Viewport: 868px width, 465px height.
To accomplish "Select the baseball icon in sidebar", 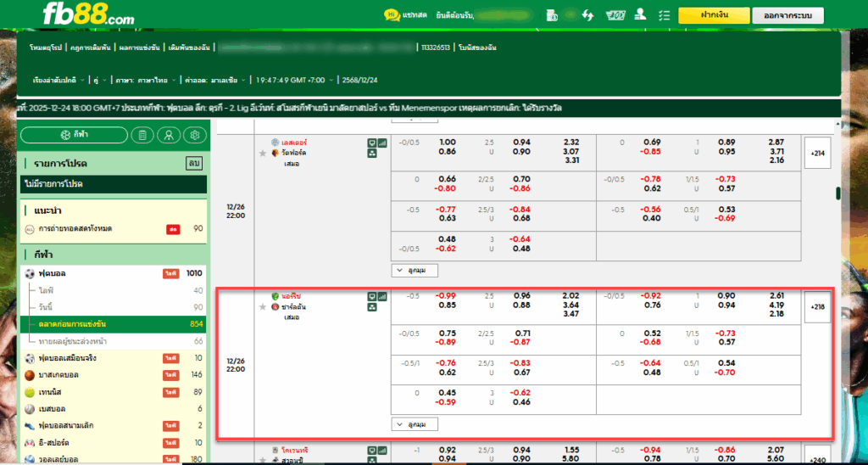I will click(30, 409).
